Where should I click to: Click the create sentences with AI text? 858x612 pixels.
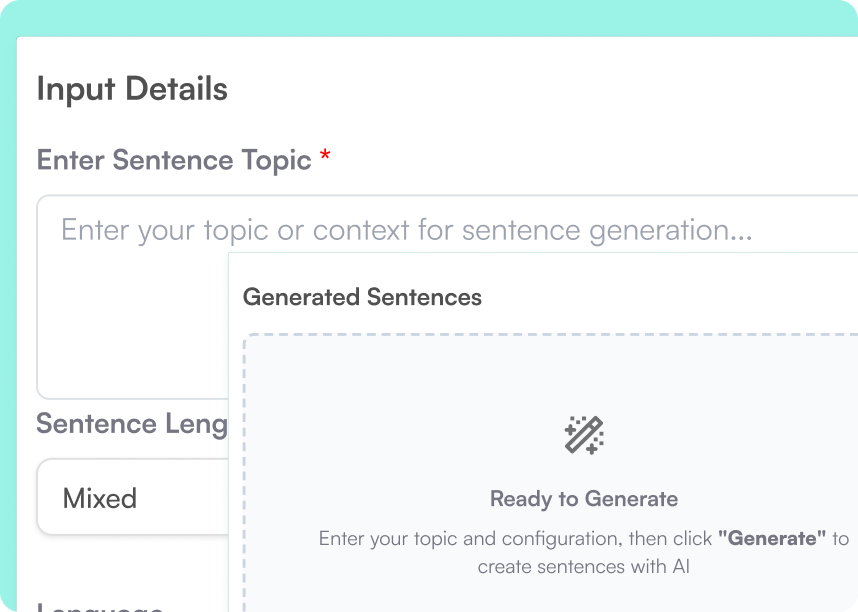pyautogui.click(x=583, y=566)
